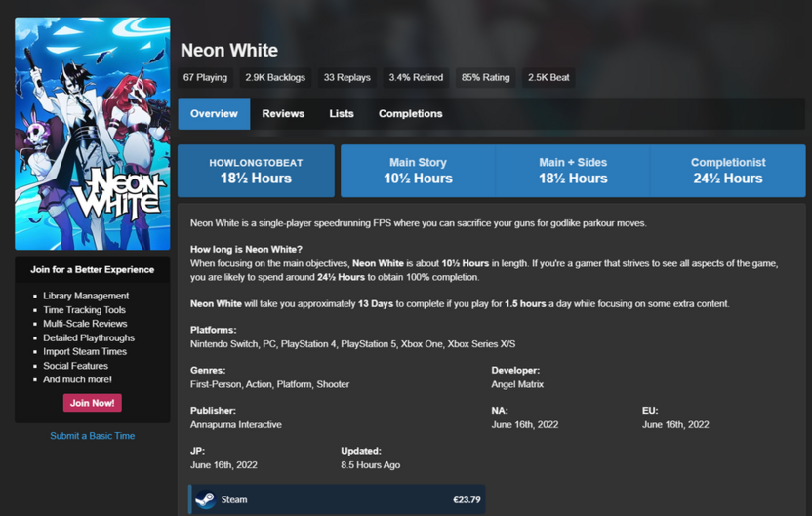Click 'And much more!' list item
Screen dimensions: 812x516
[x=77, y=379]
